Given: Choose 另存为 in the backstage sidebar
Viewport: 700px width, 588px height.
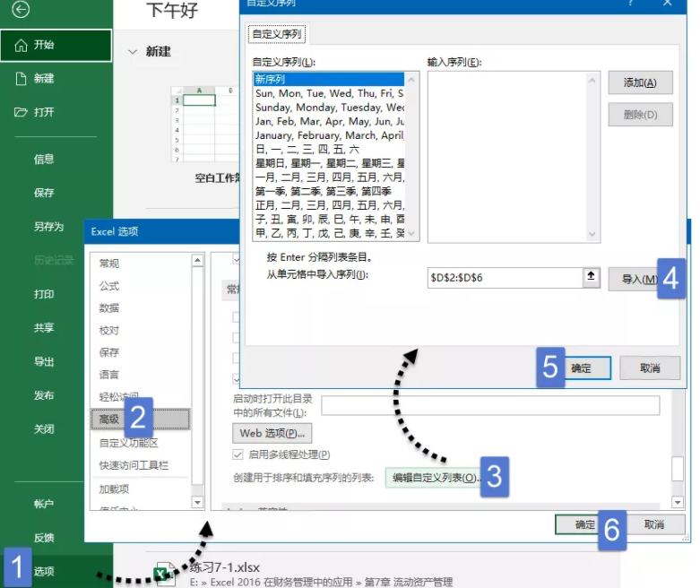Looking at the screenshot, I should coord(48,227).
